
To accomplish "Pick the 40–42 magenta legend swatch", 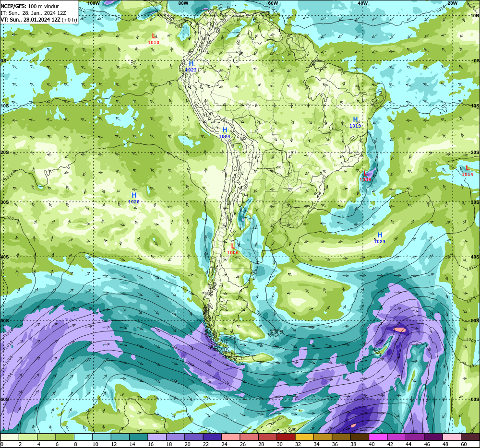I will coord(378,437).
